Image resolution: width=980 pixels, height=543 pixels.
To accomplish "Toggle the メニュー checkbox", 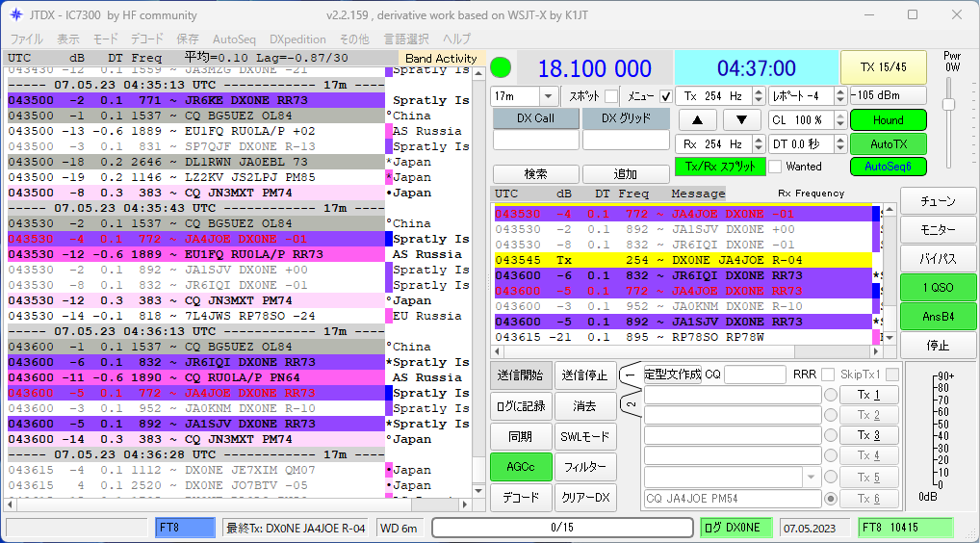I will (665, 96).
